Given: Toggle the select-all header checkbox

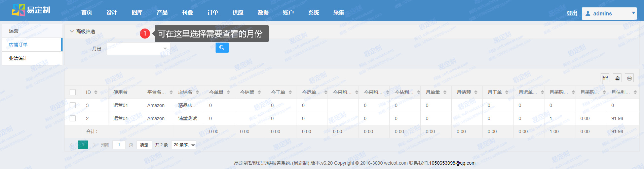Looking at the screenshot, I should [x=73, y=92].
